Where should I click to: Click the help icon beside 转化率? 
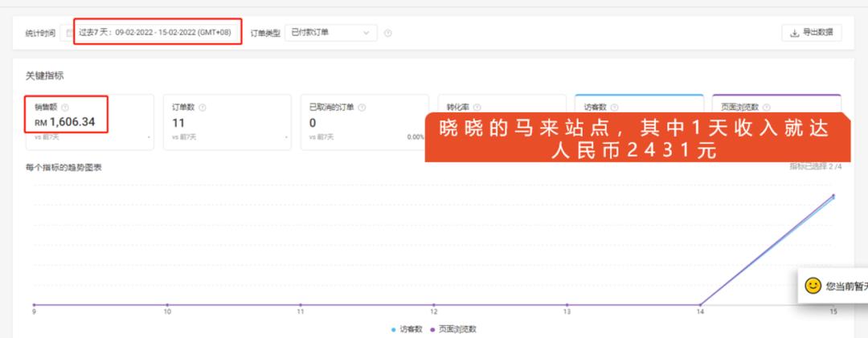pyautogui.click(x=477, y=108)
